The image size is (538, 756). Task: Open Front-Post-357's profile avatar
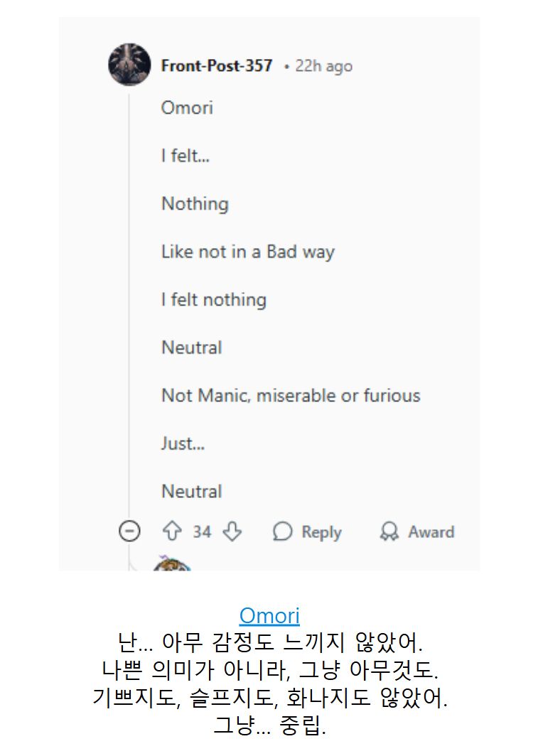click(129, 65)
